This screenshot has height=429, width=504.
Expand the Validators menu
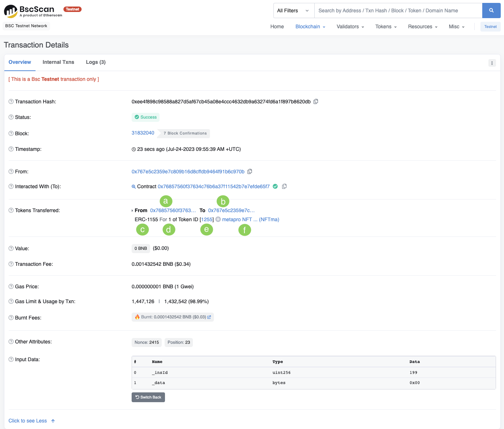tap(350, 26)
